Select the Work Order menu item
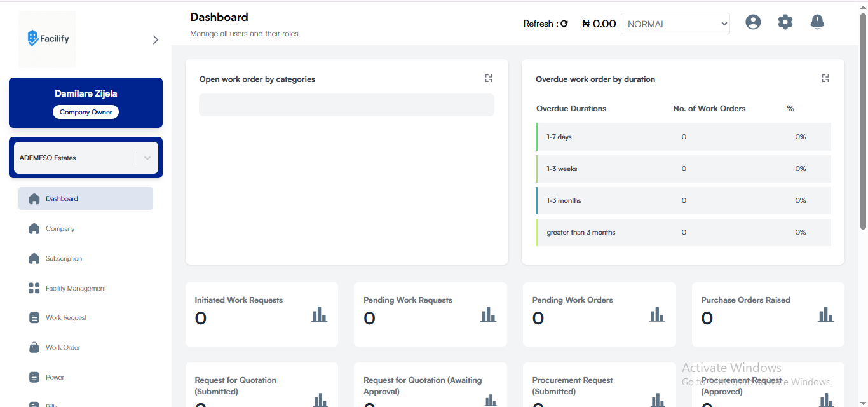 (63, 347)
